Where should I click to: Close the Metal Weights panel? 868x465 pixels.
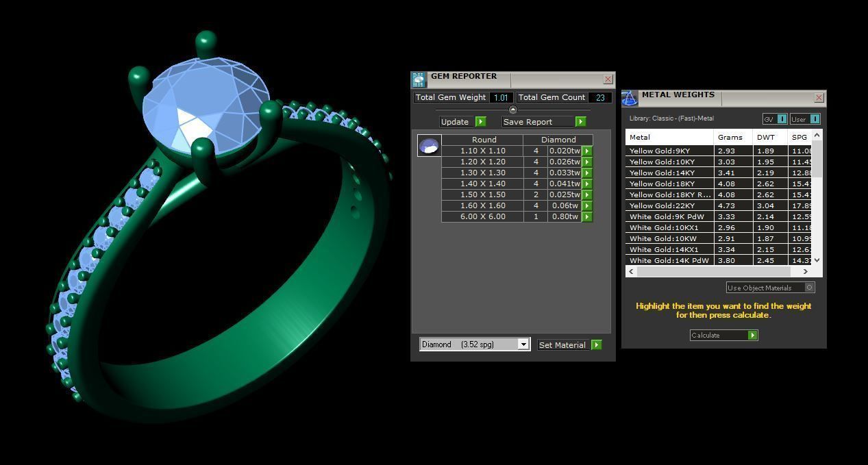click(x=819, y=98)
